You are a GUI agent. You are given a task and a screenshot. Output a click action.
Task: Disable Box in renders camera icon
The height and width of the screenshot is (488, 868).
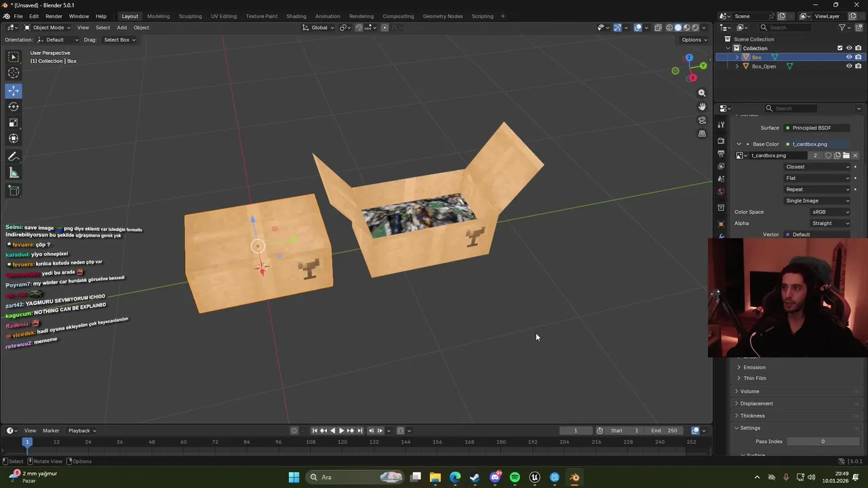click(x=859, y=57)
